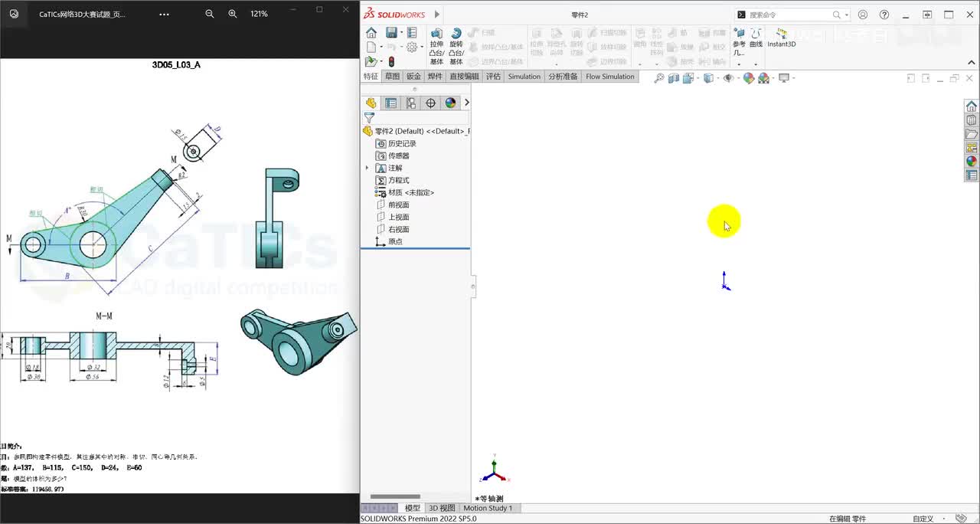Open the DisplayManager color sphere tab
The height and width of the screenshot is (524, 980).
(x=450, y=103)
